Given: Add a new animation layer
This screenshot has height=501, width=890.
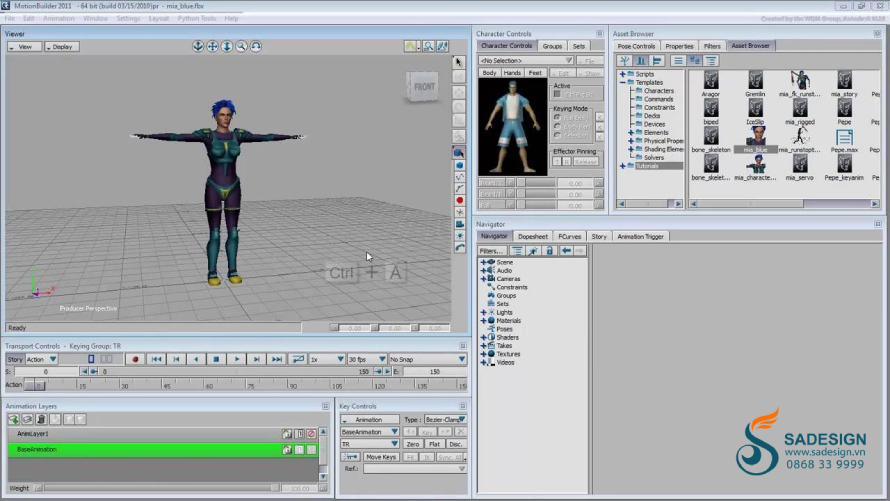Looking at the screenshot, I should click(14, 419).
